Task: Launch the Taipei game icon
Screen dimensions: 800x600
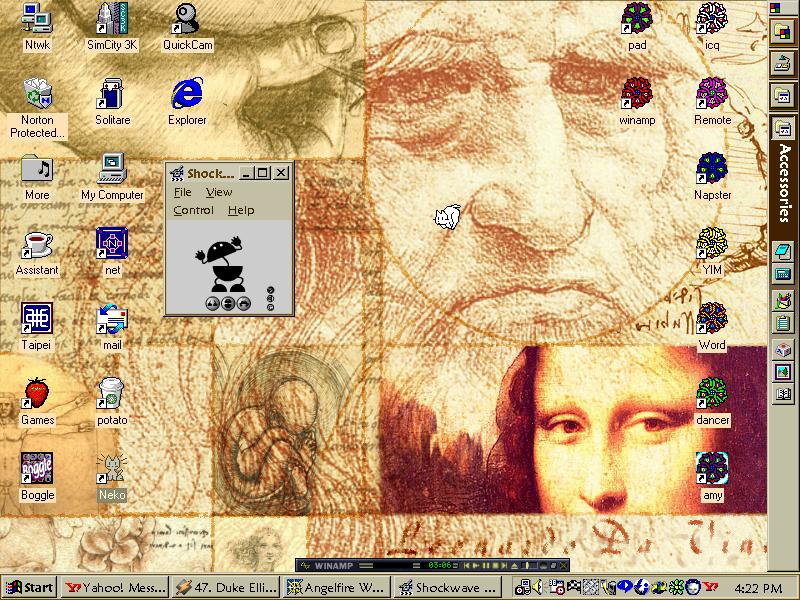Action: coord(37,319)
